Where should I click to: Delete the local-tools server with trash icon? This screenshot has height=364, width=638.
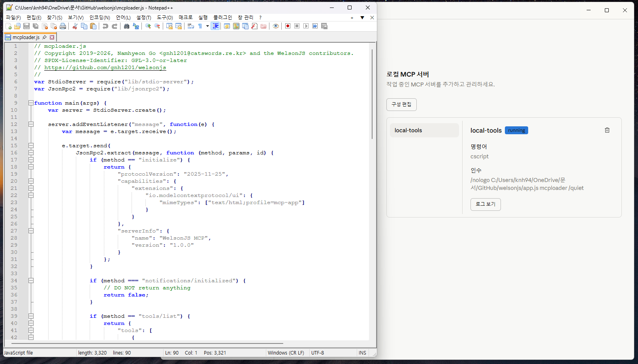tap(607, 130)
